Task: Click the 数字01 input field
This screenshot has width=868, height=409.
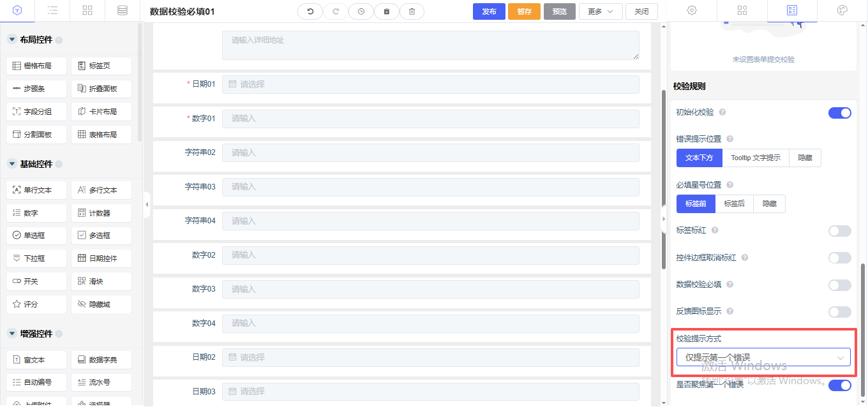Action: click(430, 119)
